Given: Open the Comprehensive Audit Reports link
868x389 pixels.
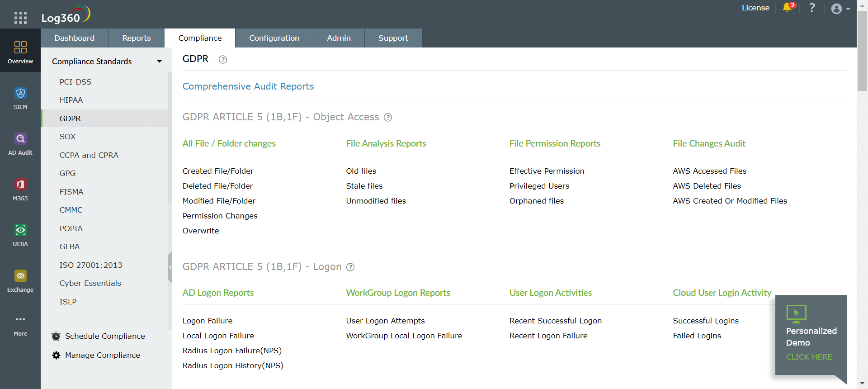Looking at the screenshot, I should click(x=248, y=86).
